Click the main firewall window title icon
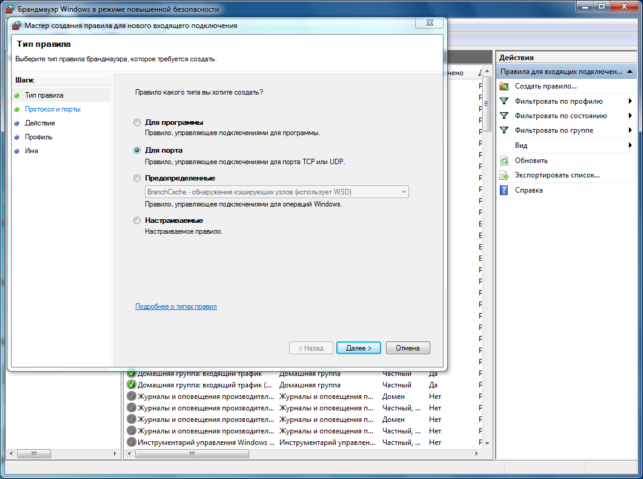The image size is (643, 479). [x=10, y=9]
